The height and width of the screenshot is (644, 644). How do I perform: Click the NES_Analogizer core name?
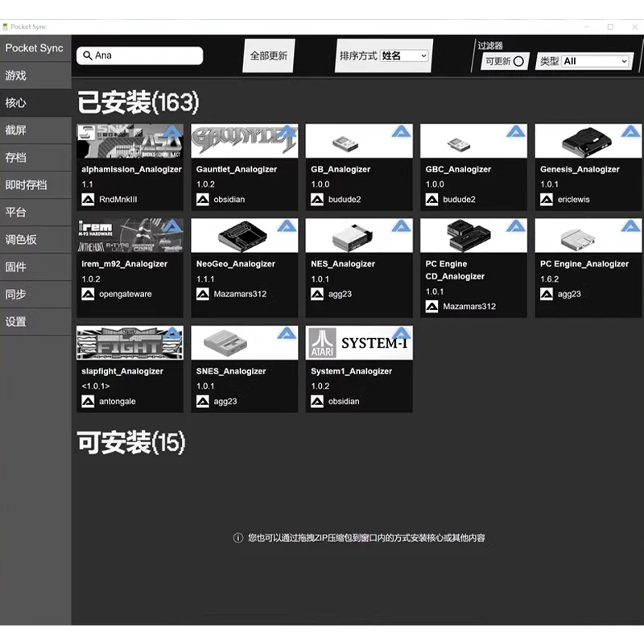(x=343, y=264)
